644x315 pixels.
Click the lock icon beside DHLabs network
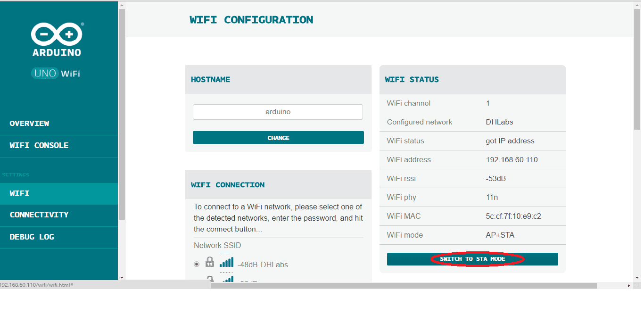210,263
